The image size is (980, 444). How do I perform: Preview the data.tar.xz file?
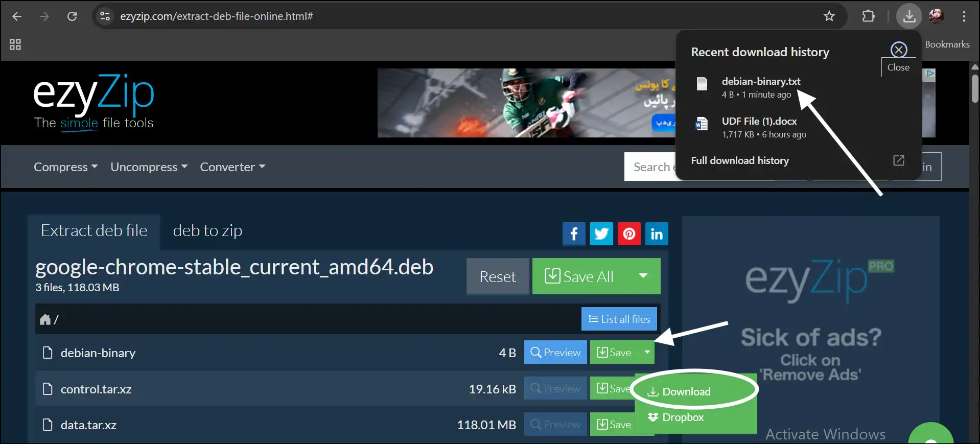(x=555, y=425)
